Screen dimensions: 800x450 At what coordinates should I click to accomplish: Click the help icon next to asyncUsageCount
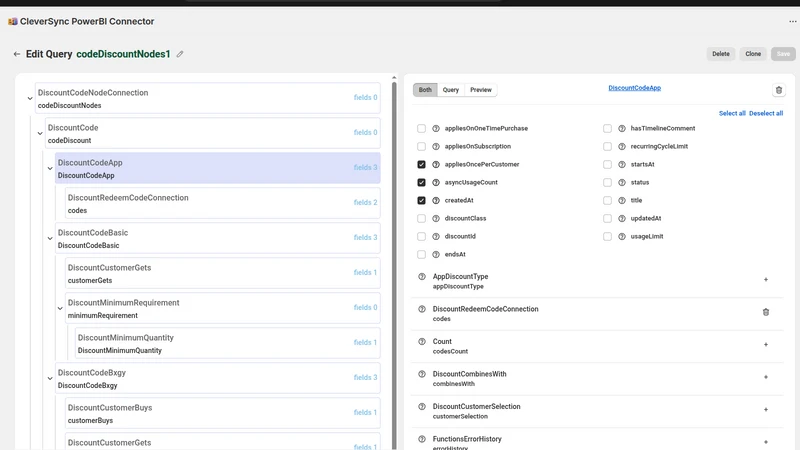click(x=436, y=183)
